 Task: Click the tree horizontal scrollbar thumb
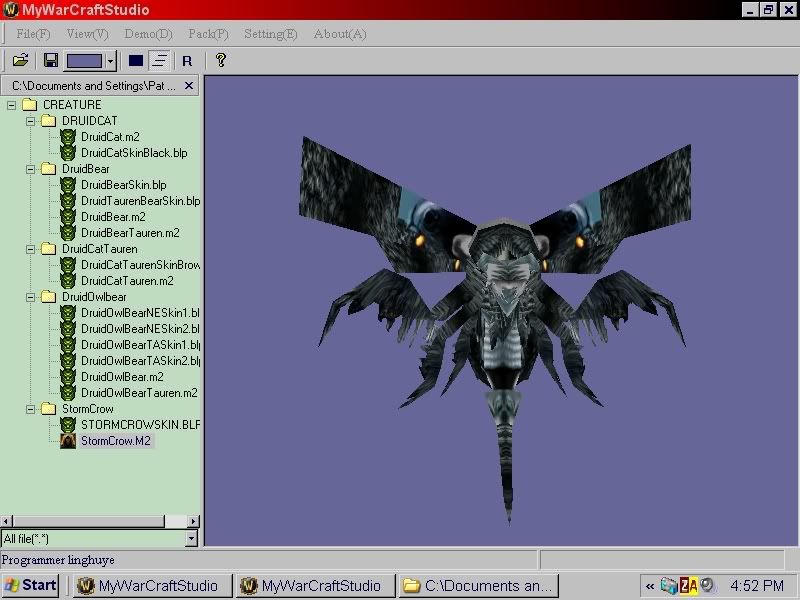[88, 521]
